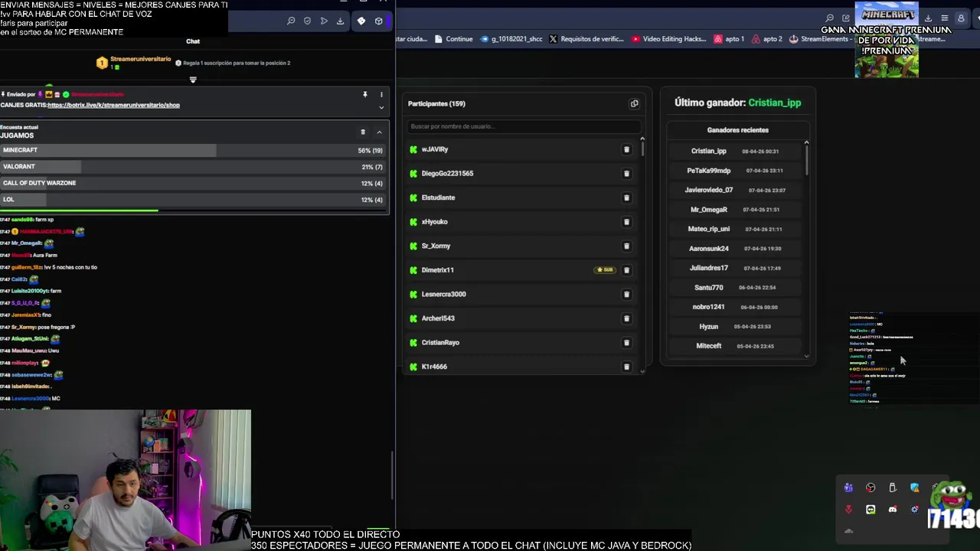Delete the JUGAMOS poll with trash icon
The image size is (980, 551).
363,132
